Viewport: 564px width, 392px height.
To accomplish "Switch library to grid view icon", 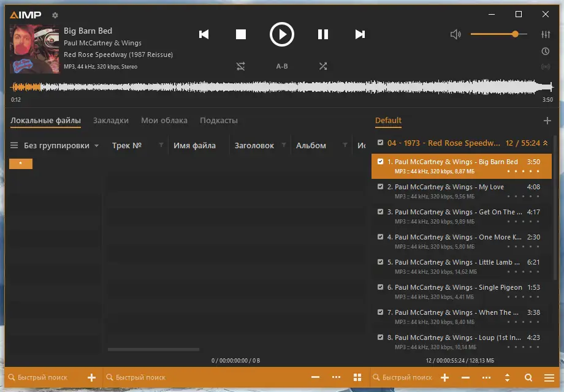I will (357, 377).
